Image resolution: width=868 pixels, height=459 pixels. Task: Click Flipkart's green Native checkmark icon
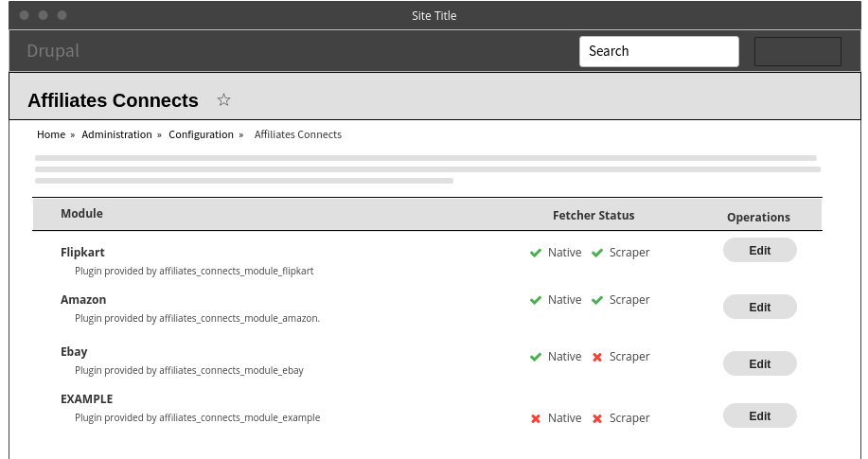tap(536, 253)
